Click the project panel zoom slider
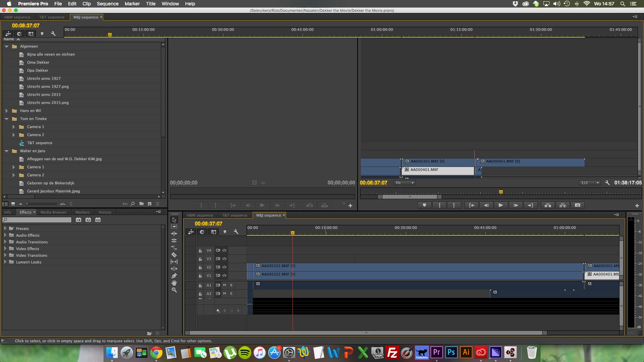This screenshot has height=362, width=644. click(42, 204)
